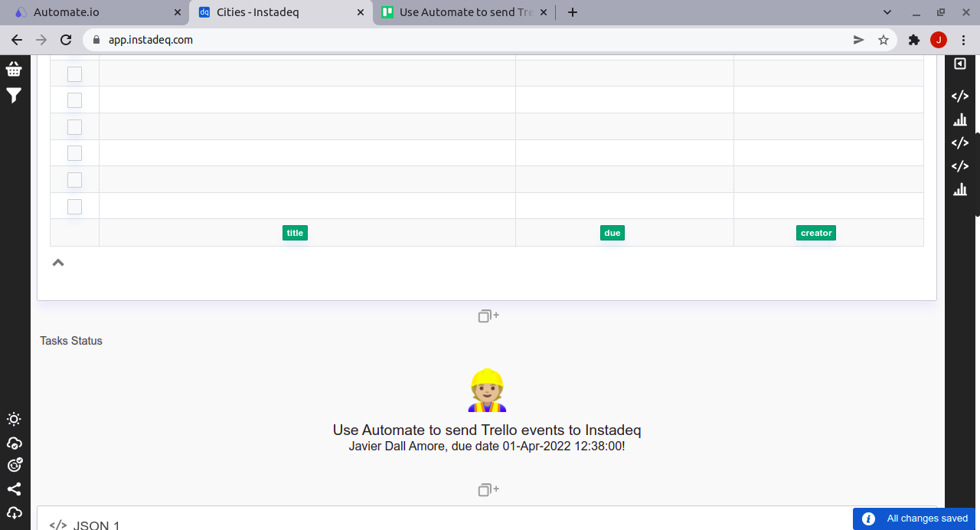This screenshot has width=980, height=530.
Task: Click the construction worker emoji image
Action: tap(487, 391)
